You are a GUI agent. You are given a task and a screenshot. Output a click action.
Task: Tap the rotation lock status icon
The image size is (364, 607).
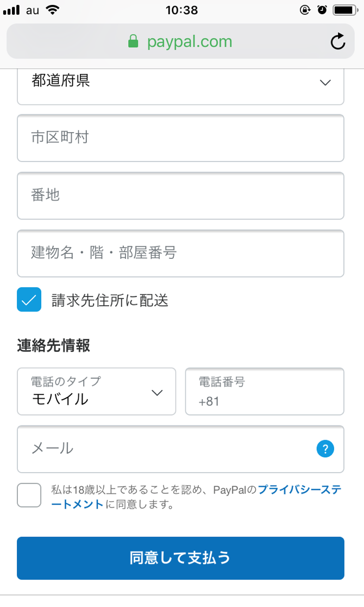304,10
